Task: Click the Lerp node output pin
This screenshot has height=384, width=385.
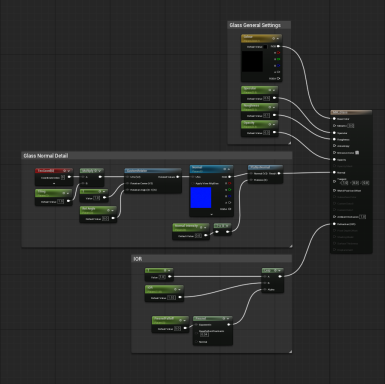Action: coord(280,276)
